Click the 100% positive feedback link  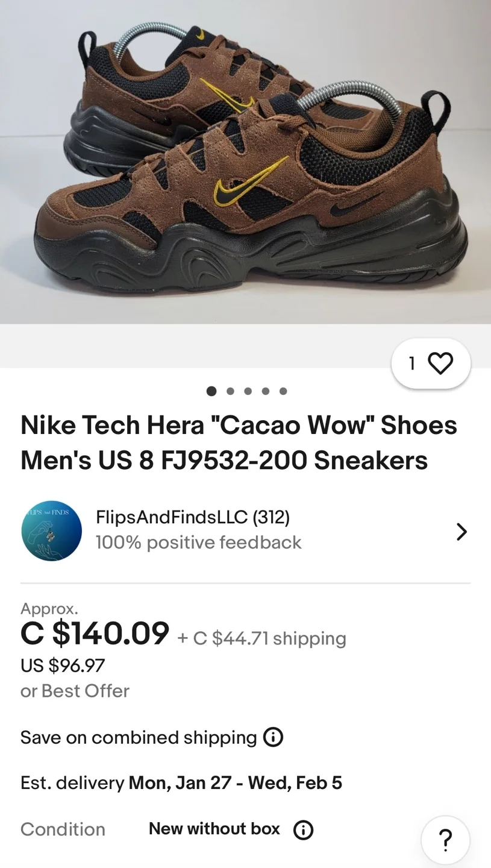(198, 542)
